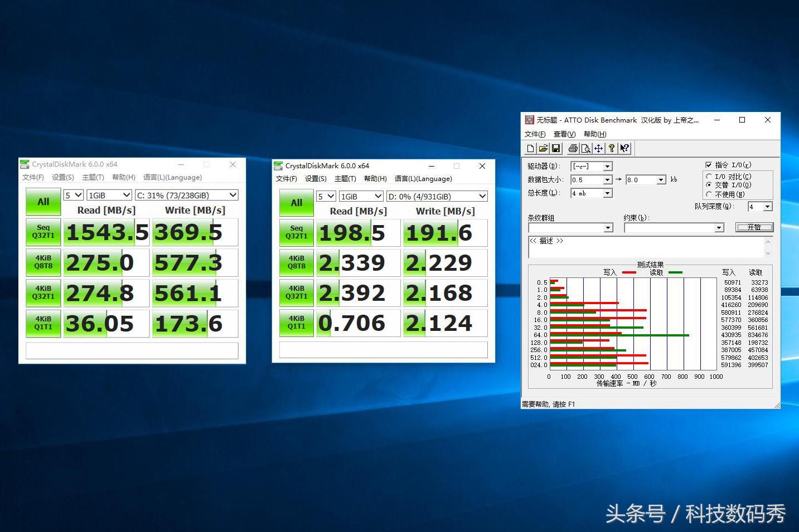Click the New file icon in ATTO toolbar
Viewport: 799px width, 532px height.
click(x=530, y=148)
